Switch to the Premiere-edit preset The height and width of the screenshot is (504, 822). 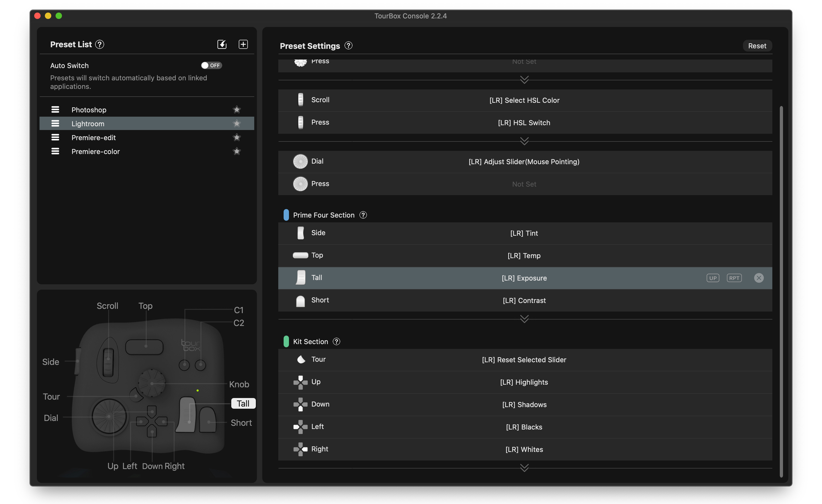point(93,137)
